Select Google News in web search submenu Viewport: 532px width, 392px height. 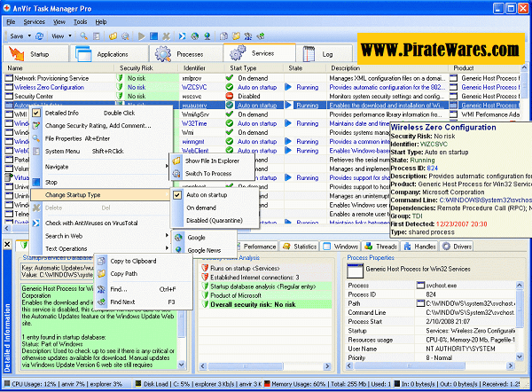tap(204, 250)
